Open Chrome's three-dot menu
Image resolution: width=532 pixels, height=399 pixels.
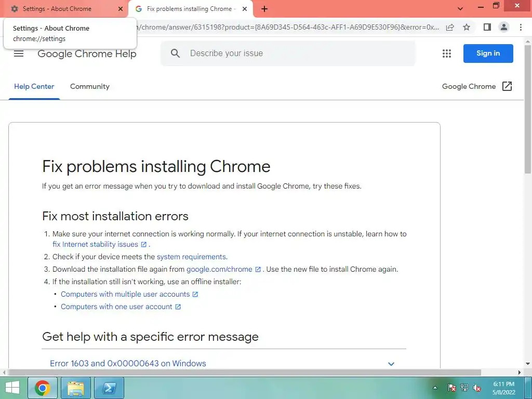[x=521, y=27]
